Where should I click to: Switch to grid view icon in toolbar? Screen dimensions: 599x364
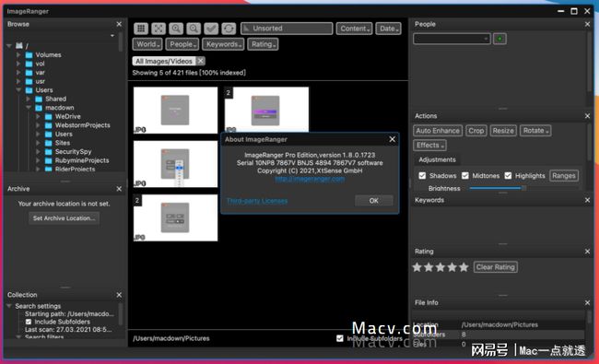click(x=141, y=29)
